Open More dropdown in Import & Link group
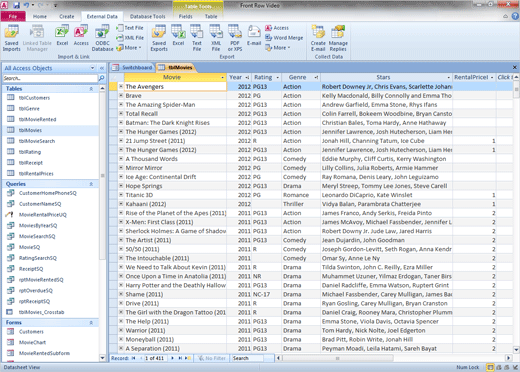The image size is (520, 372). point(129,48)
